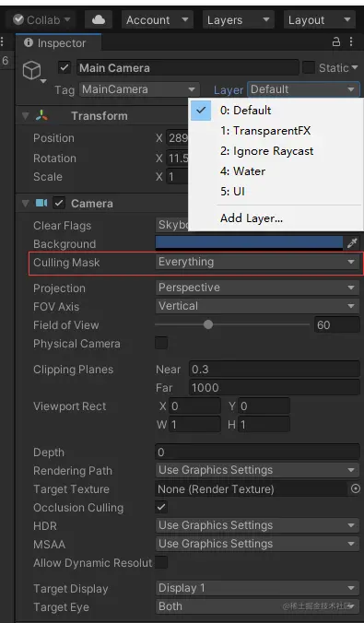Viewport: 364px width, 623px height.
Task: Open Target Texture object picker circle
Action: point(356,488)
